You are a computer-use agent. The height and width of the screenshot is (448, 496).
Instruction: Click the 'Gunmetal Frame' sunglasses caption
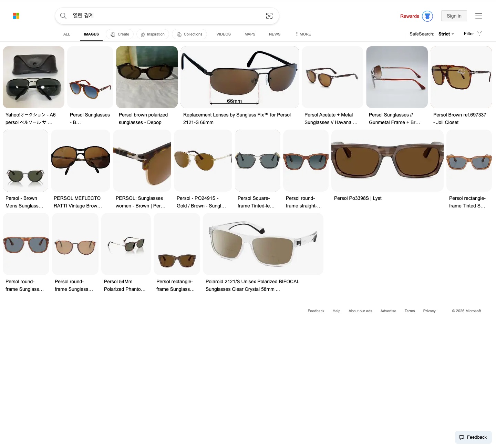click(395, 119)
